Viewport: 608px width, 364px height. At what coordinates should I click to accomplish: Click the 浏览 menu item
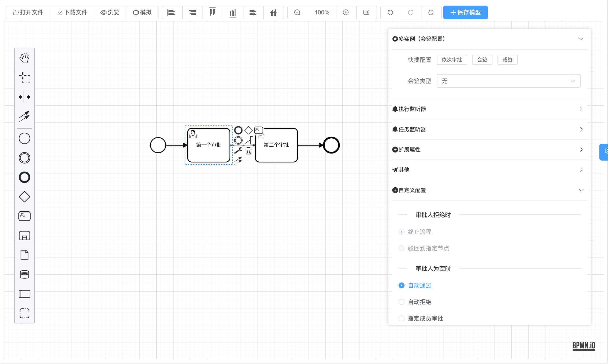pyautogui.click(x=110, y=12)
